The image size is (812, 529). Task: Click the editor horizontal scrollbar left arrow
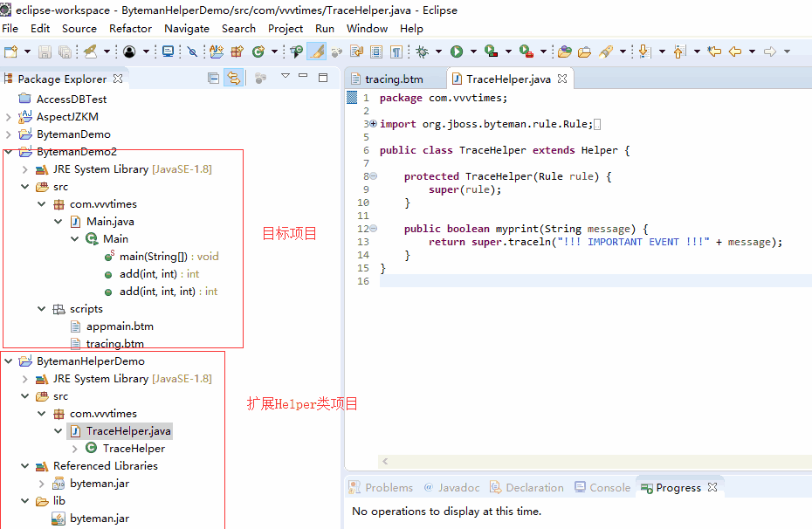(x=385, y=461)
